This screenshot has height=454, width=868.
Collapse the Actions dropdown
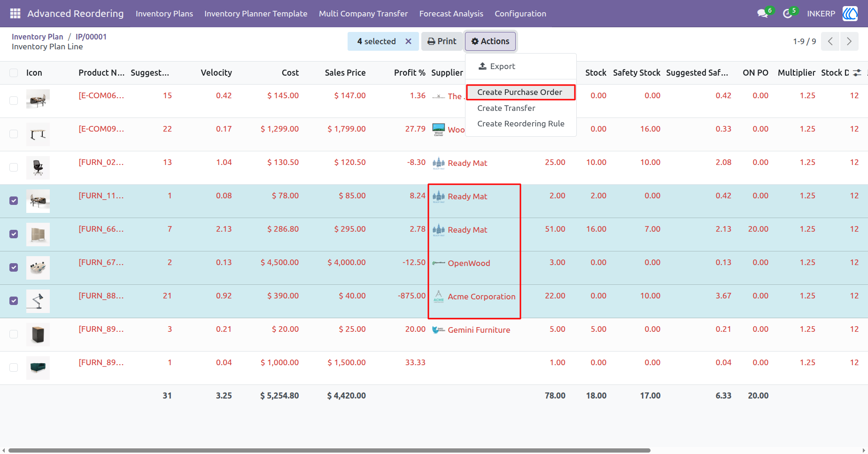coord(490,41)
